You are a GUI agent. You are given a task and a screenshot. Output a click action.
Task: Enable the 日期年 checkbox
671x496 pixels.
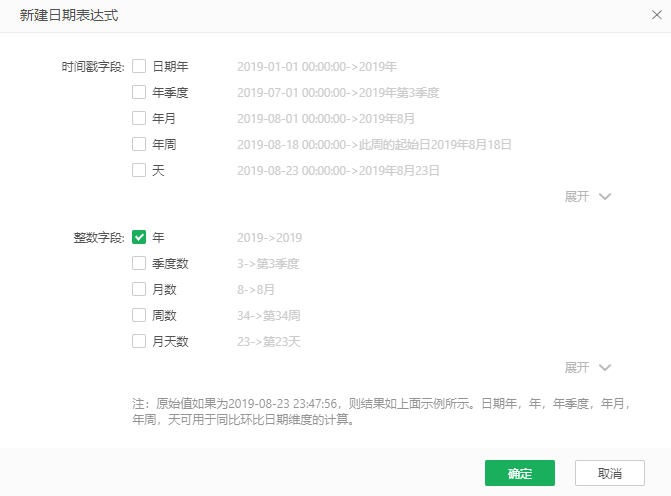[x=139, y=67]
